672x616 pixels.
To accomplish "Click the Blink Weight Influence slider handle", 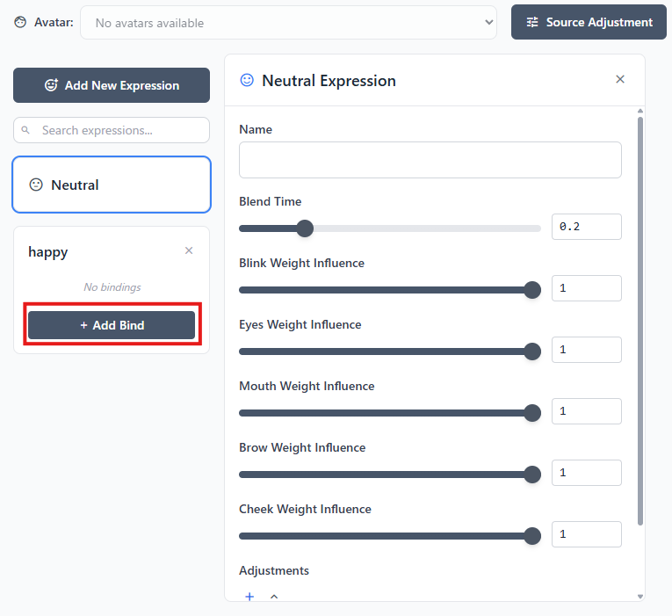I will click(531, 290).
